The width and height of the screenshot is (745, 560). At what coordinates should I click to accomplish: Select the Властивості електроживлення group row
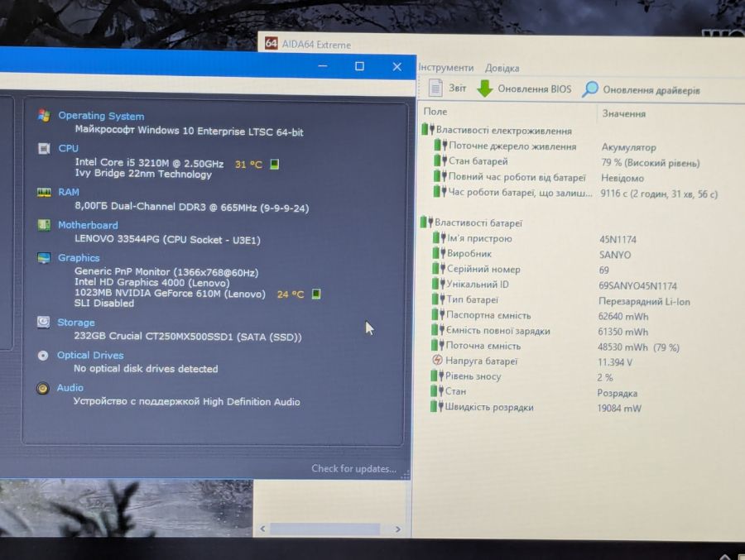point(497,130)
